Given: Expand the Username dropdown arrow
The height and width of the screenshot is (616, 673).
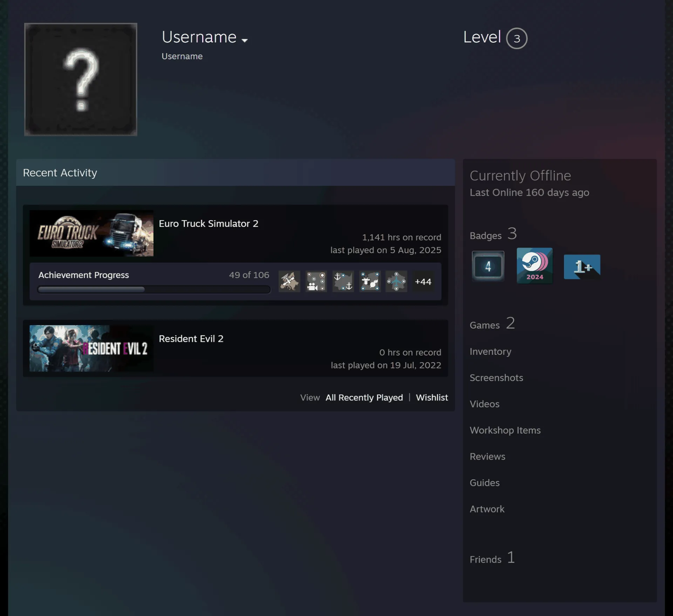Looking at the screenshot, I should (245, 40).
